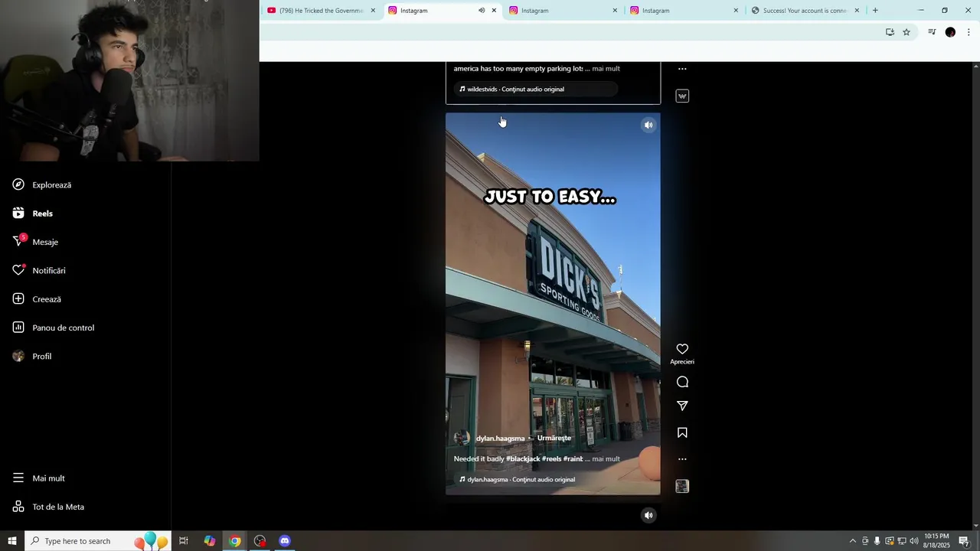Show hidden tray icons chevron
980x551 pixels.
pos(853,541)
